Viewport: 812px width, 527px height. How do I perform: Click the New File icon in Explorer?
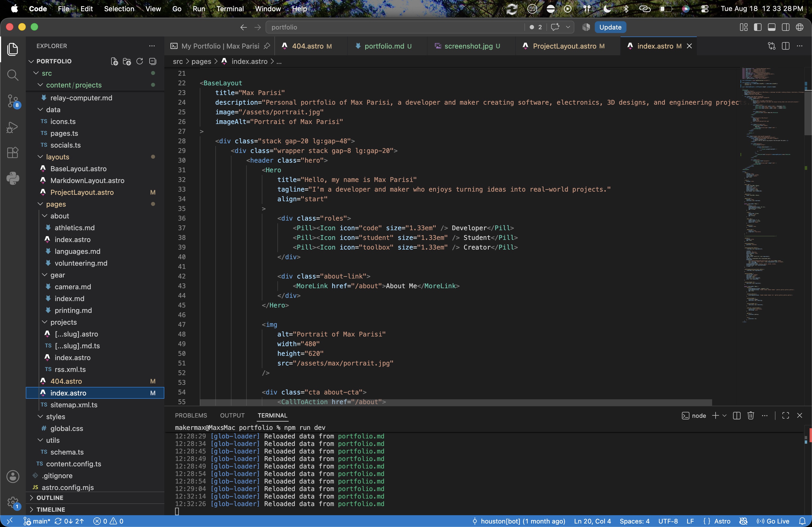click(x=114, y=61)
